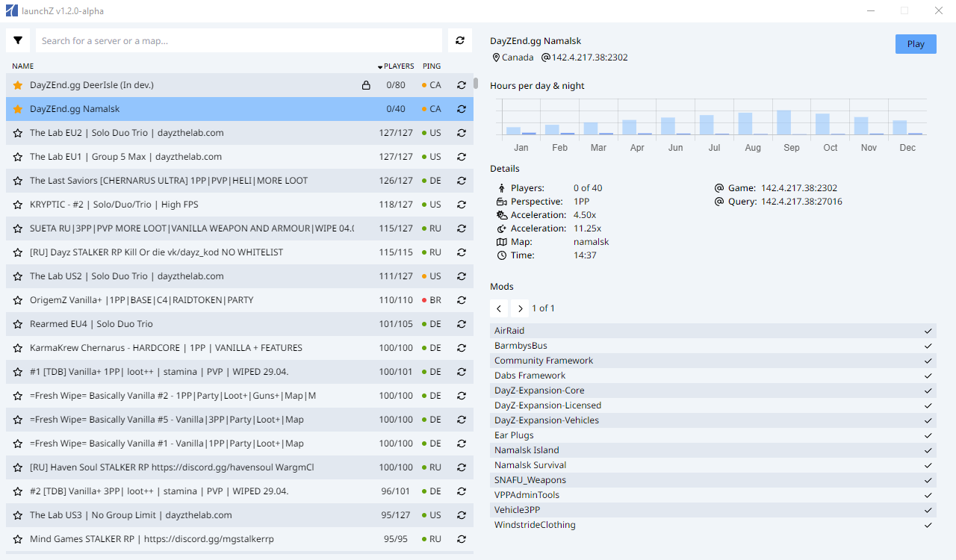Minimize the launchZ window
Screen dimensions: 956x560
coord(870,10)
